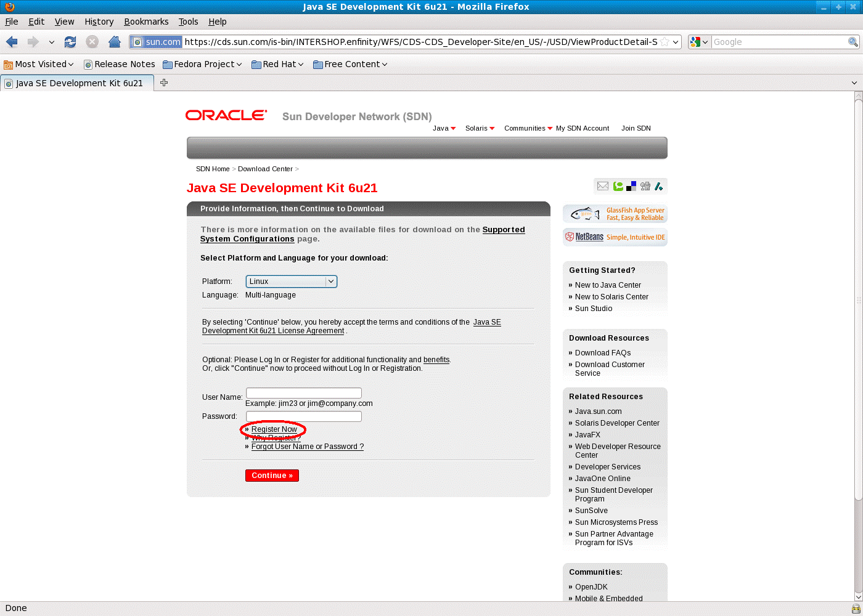The width and height of the screenshot is (863, 616).
Task: Open Download Center breadcrumb link
Action: point(265,169)
